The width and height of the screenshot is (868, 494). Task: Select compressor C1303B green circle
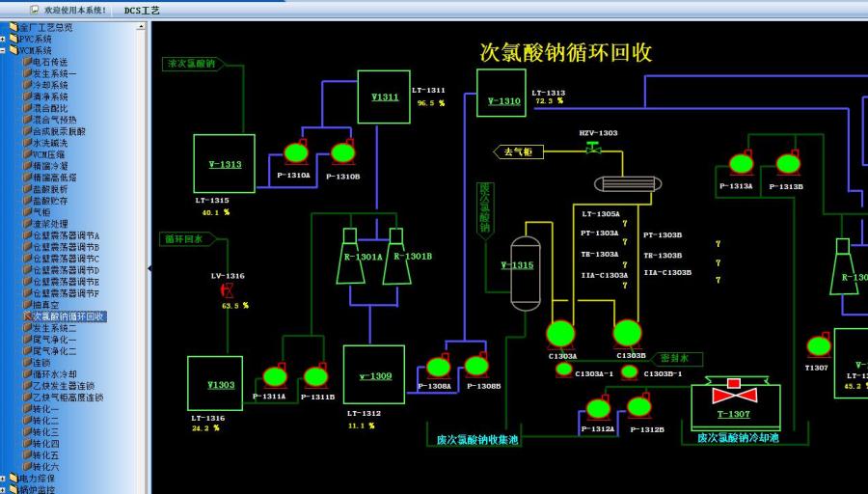point(627,334)
